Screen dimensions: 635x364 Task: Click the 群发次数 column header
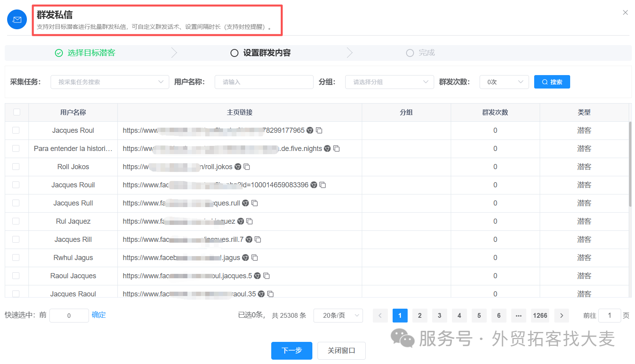(x=495, y=112)
